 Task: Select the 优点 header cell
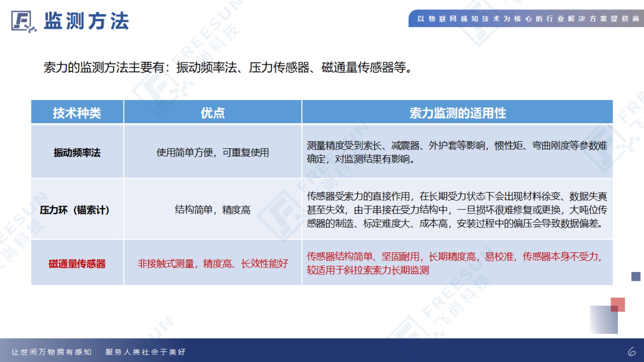click(213, 113)
